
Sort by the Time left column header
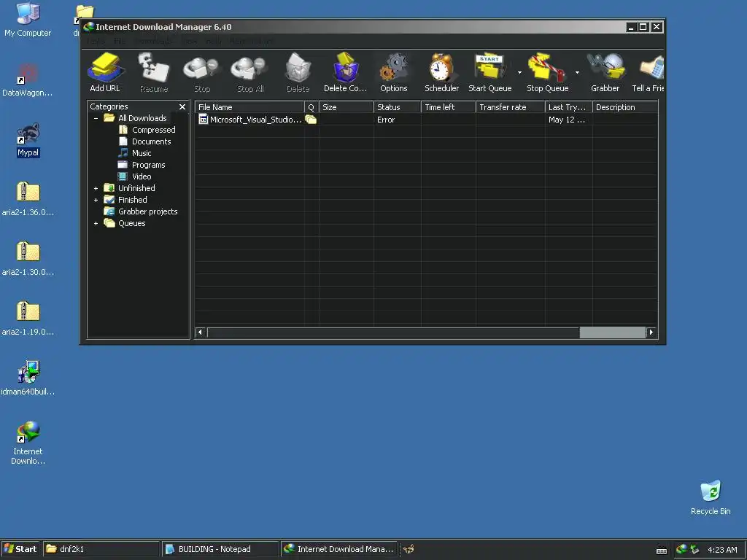(449, 107)
